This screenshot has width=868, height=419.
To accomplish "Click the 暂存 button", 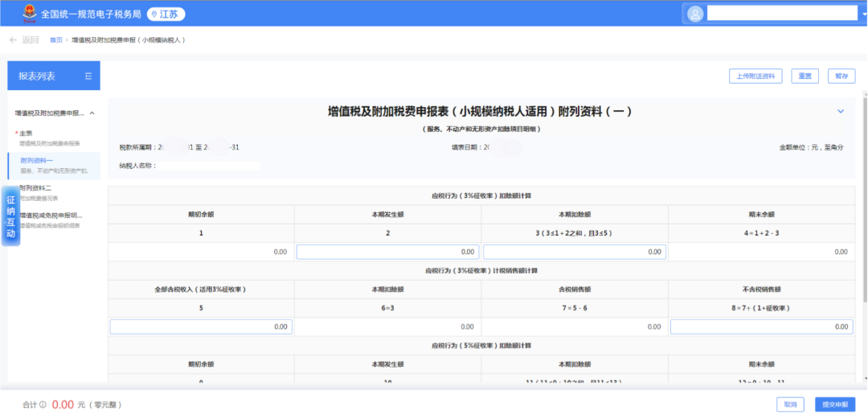I will 841,76.
